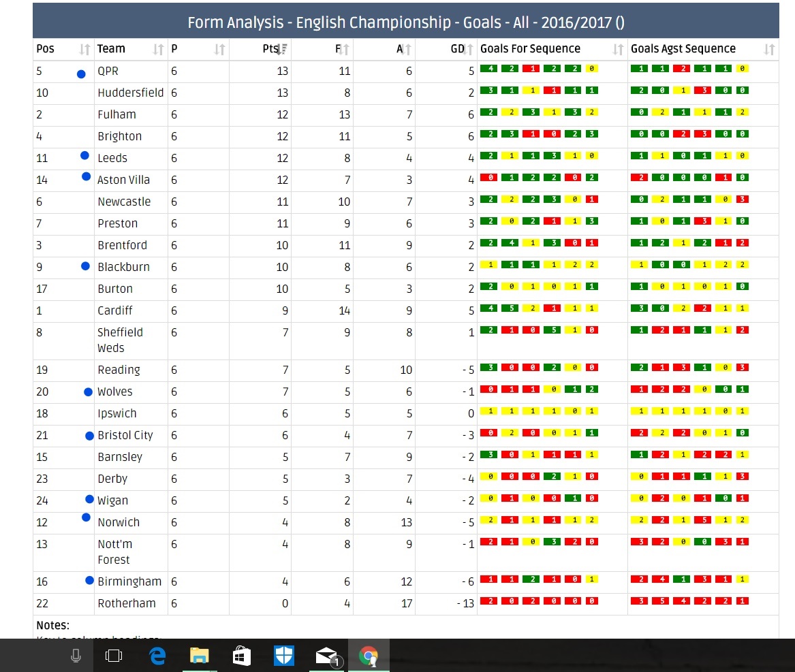Sort table by P column arrows
795x672 pixels.
(x=219, y=49)
